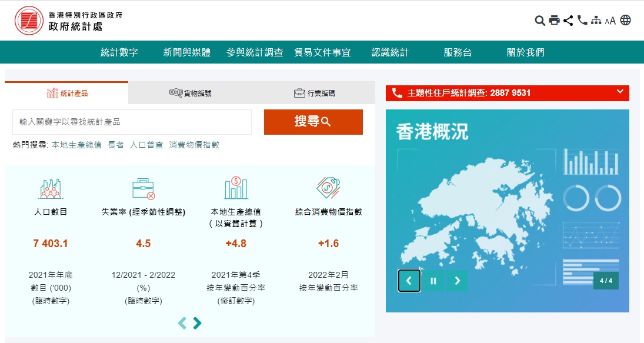This screenshot has height=343, width=644.
Task: Go to next banner slide
Action: pyautogui.click(x=457, y=281)
